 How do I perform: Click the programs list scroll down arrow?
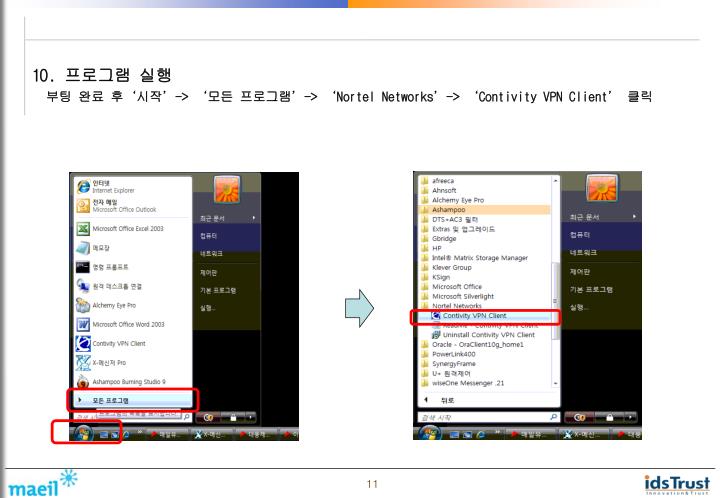pos(556,383)
